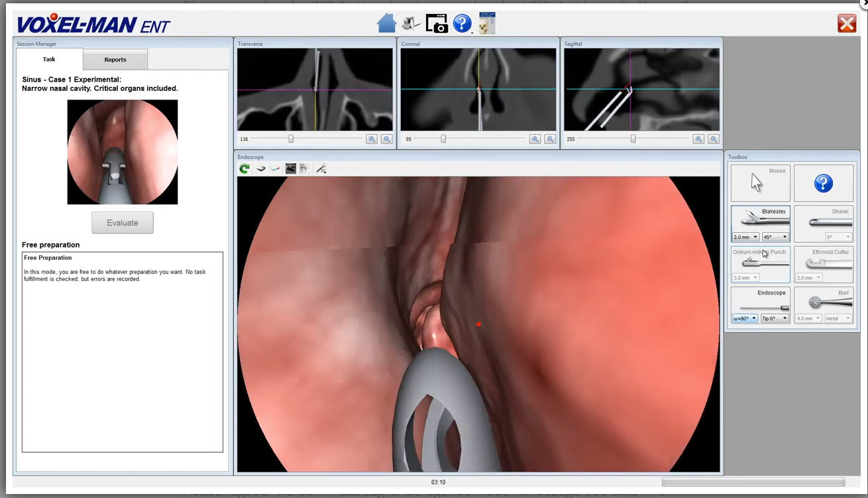The image size is (868, 498).
Task: Zoom in the Coronal view
Action: coord(535,139)
